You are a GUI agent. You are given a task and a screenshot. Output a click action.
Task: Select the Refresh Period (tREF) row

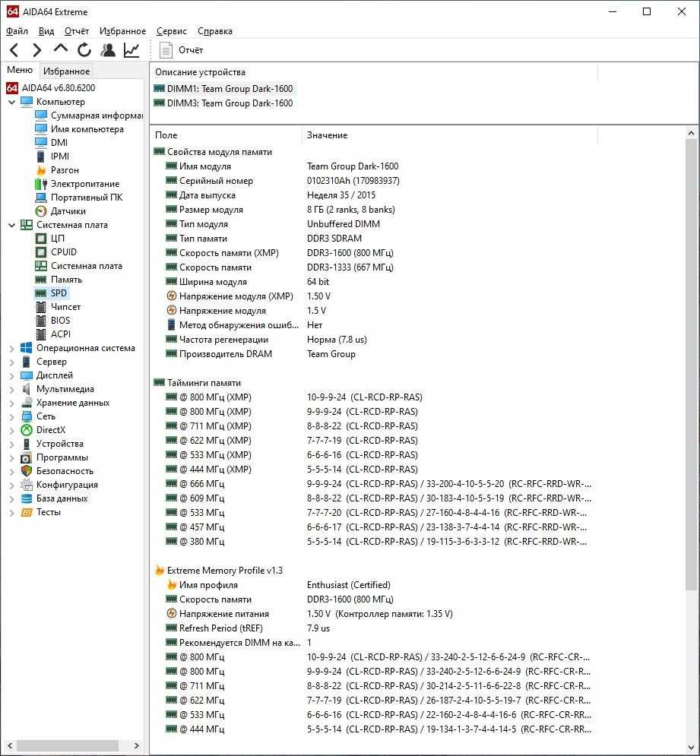tap(375, 628)
